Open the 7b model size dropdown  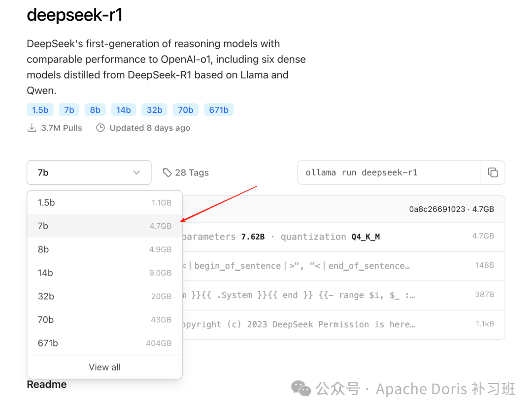tap(89, 172)
